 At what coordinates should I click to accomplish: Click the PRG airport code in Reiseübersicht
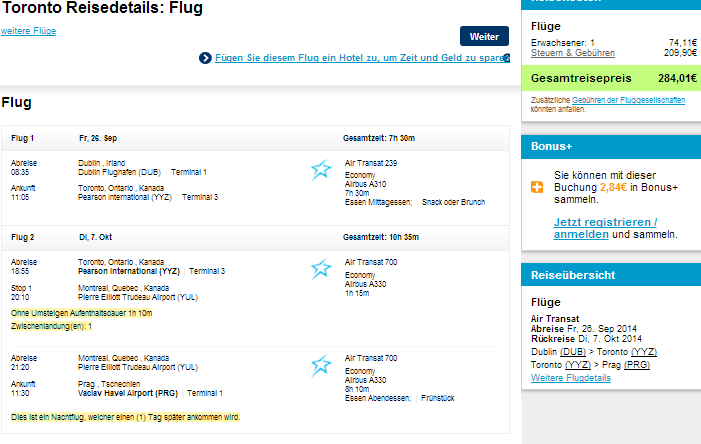coord(637,365)
